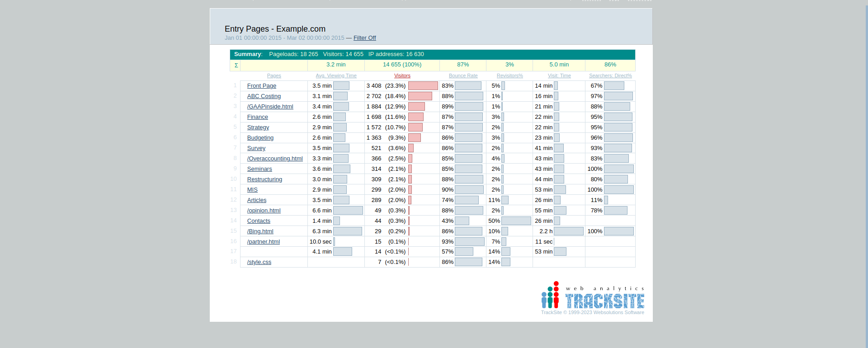This screenshot has height=348, width=868.
Task: Open the /Overaccounting.html entry
Action: (274, 159)
